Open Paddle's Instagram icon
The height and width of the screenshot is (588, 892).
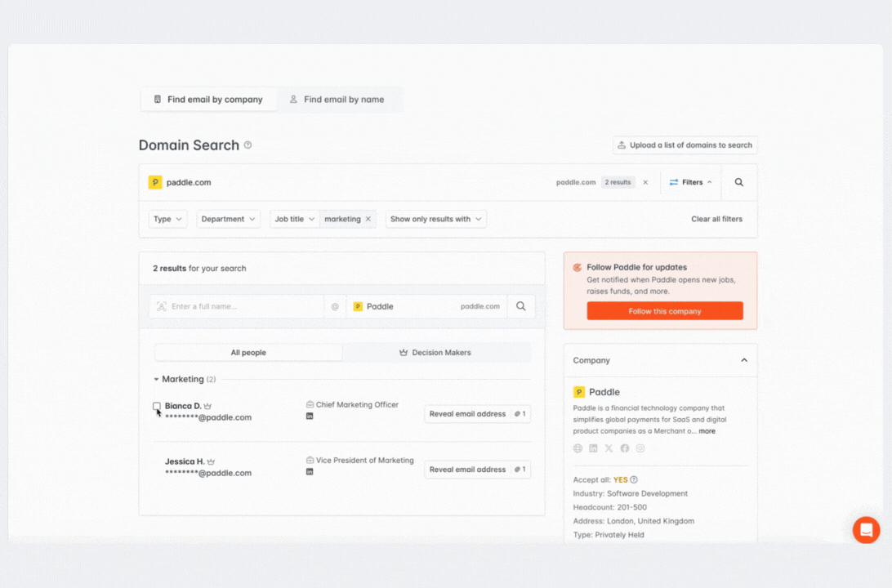click(640, 448)
